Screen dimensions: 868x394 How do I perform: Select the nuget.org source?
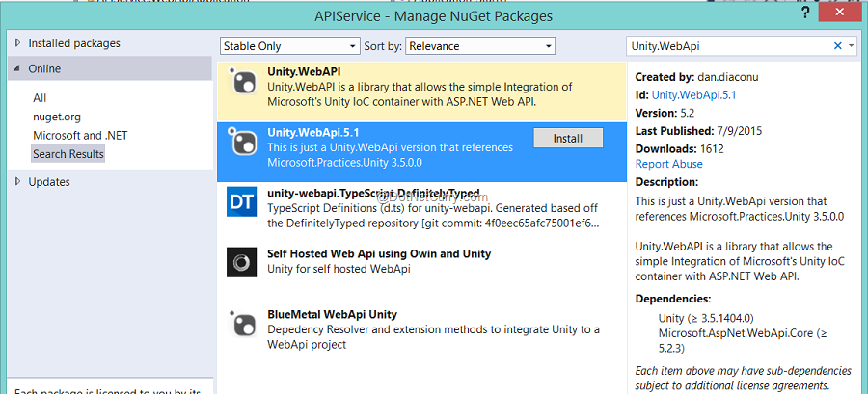click(x=57, y=117)
